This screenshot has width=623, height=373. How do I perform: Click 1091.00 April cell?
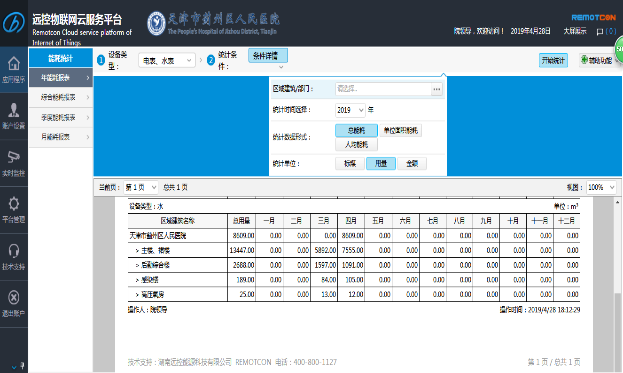coord(352,265)
